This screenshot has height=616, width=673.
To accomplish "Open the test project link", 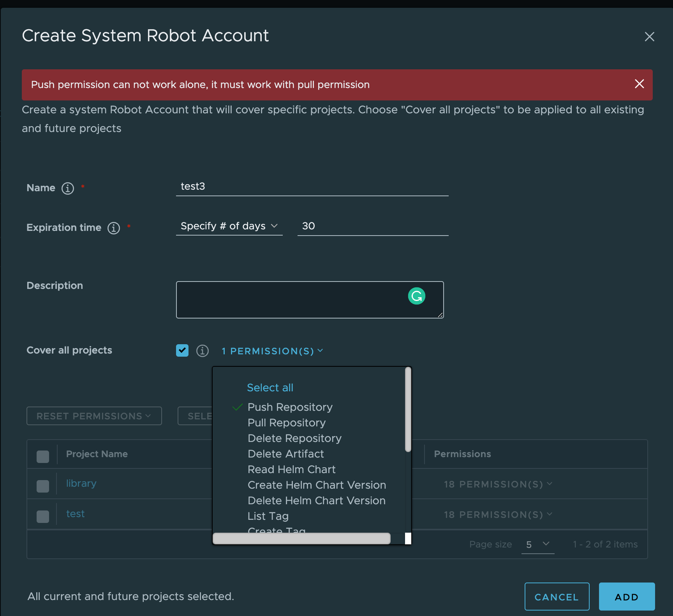I will [x=75, y=514].
